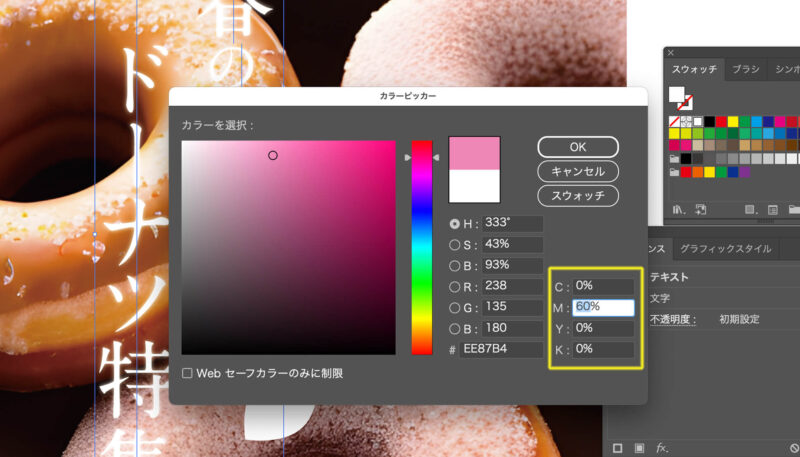
Task: Click the K black percentage field
Action: pos(603,349)
